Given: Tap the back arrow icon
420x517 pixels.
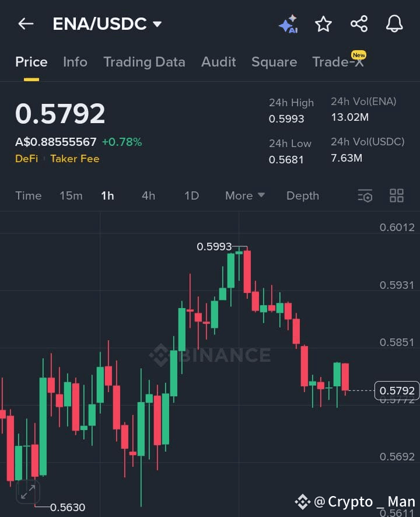Looking at the screenshot, I should pyautogui.click(x=26, y=24).
